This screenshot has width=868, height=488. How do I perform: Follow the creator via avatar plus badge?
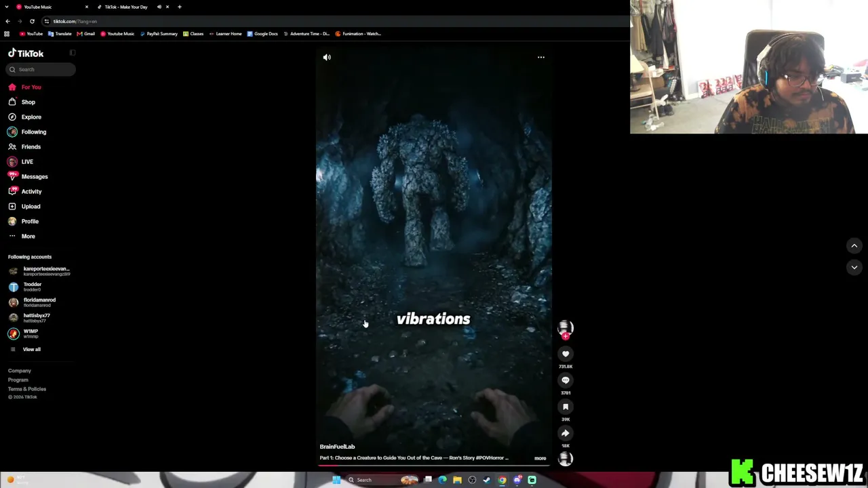click(x=566, y=336)
